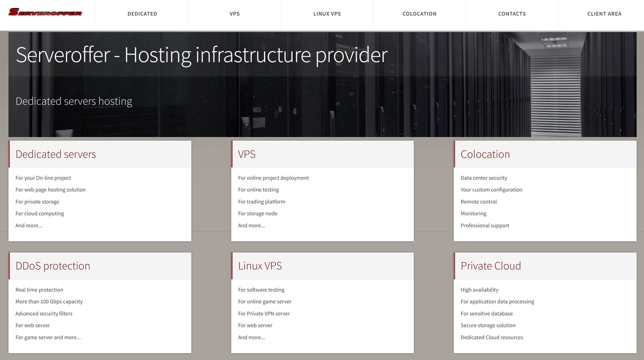This screenshot has width=644, height=360.
Task: Click 'For Private VPN server' line
Action: (264, 313)
